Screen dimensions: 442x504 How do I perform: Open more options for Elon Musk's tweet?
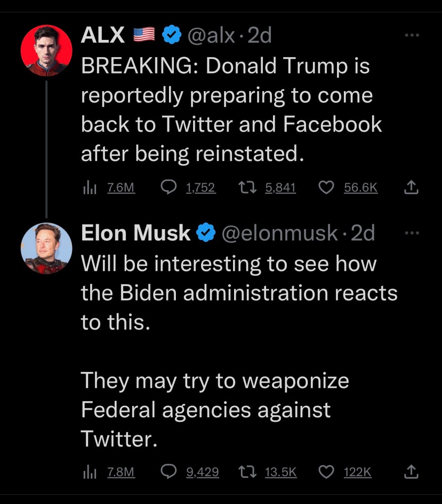tap(411, 233)
